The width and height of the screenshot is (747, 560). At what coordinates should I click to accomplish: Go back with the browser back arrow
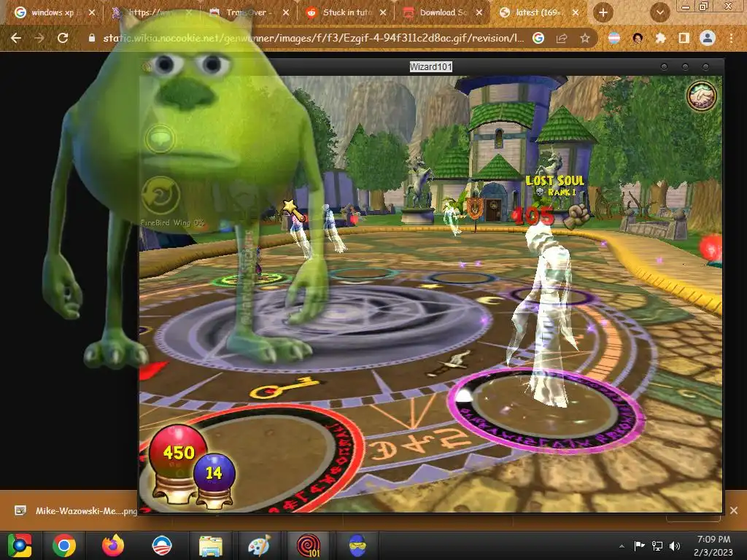coord(16,38)
